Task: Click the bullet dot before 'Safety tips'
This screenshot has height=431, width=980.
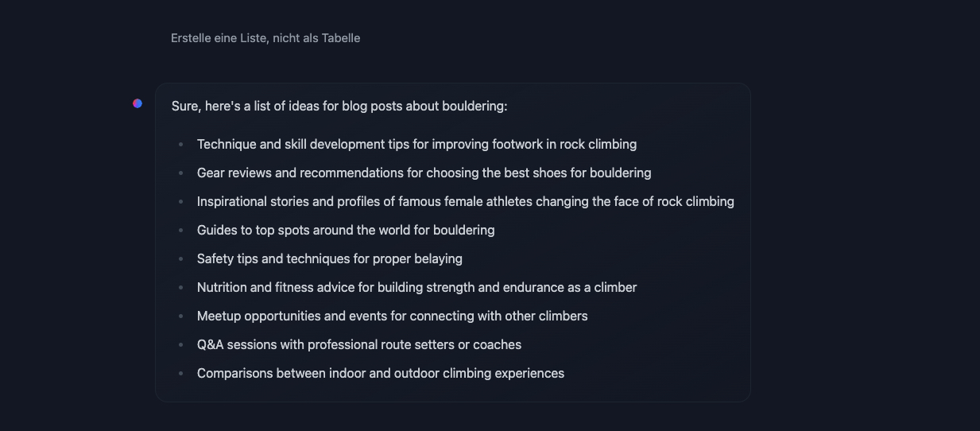Action: (181, 259)
